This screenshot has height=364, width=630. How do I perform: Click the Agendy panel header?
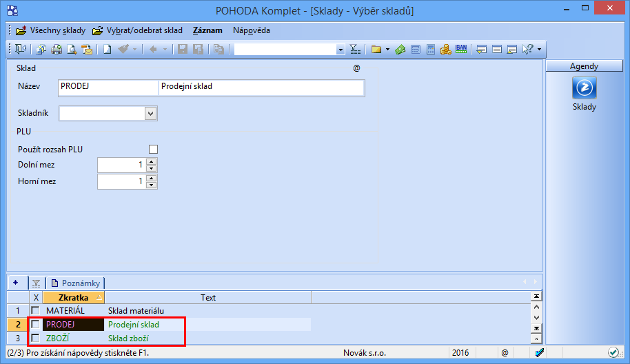[x=585, y=66]
